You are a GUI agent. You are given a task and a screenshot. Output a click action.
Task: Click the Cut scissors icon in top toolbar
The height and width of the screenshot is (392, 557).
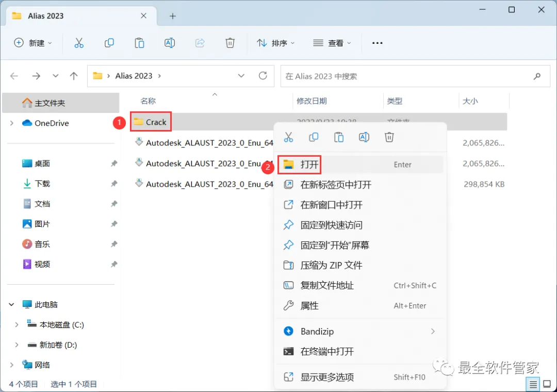[x=79, y=43]
